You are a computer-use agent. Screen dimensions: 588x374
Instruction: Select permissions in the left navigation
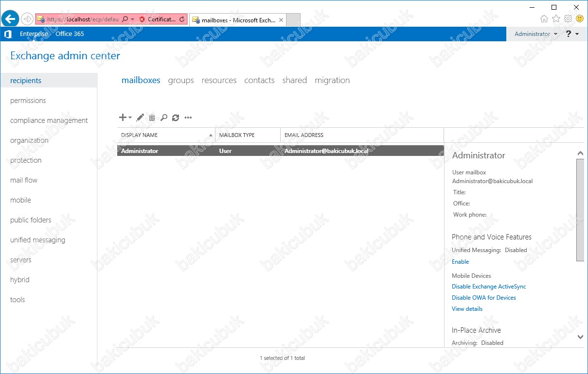pyautogui.click(x=28, y=101)
